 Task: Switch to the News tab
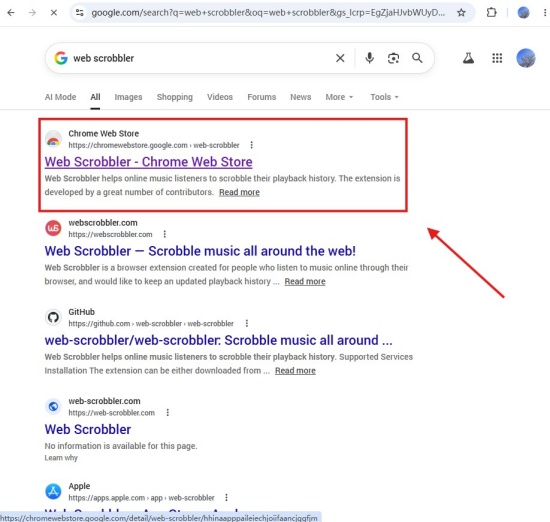[301, 97]
